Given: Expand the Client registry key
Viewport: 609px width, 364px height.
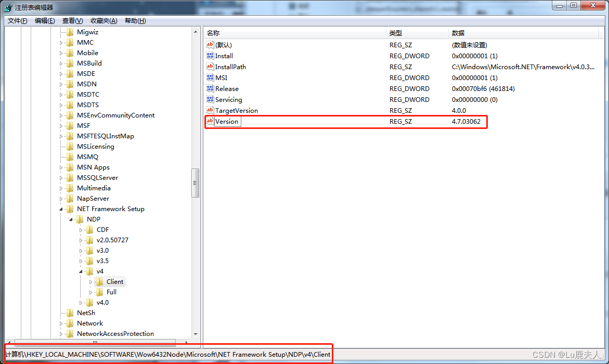Looking at the screenshot, I should point(90,281).
